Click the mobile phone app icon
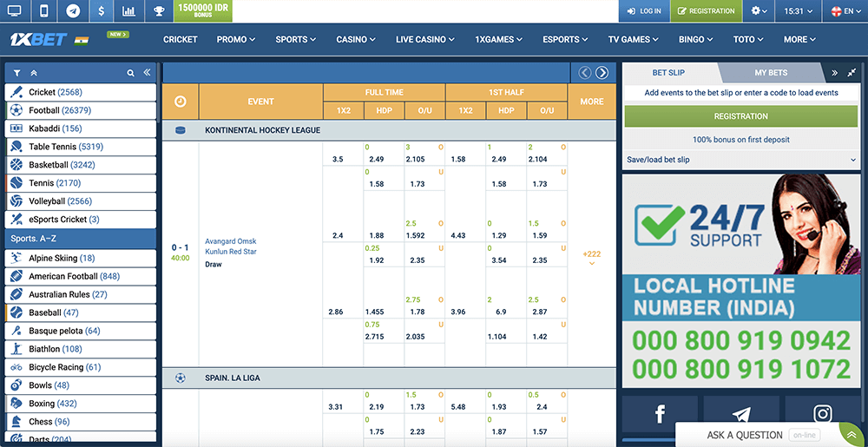This screenshot has height=447, width=868. pyautogui.click(x=43, y=11)
